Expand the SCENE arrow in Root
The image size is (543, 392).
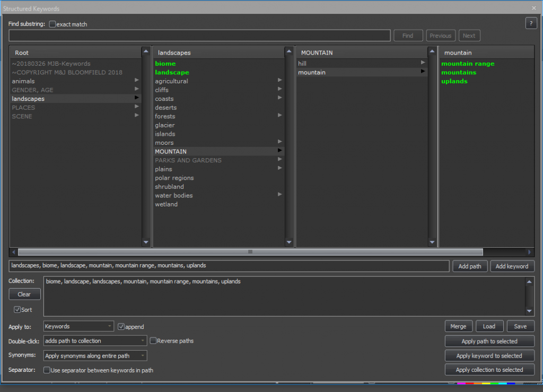[x=137, y=115]
